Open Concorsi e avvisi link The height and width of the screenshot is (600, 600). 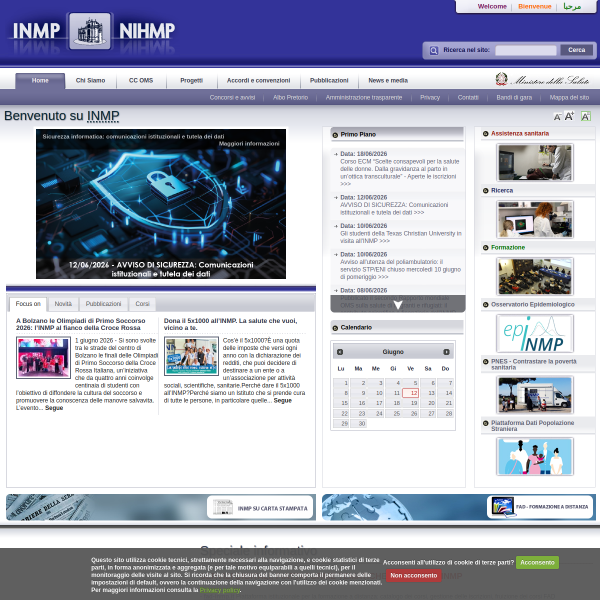[232, 98]
